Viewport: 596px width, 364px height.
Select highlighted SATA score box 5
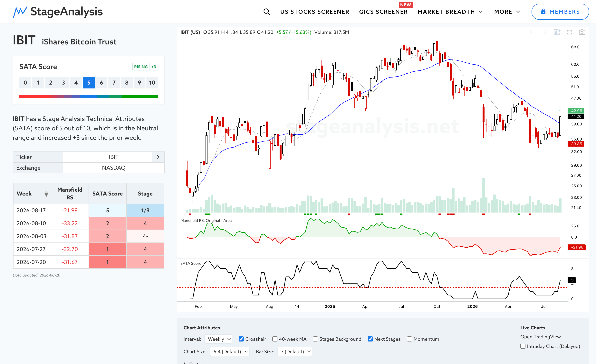[89, 83]
